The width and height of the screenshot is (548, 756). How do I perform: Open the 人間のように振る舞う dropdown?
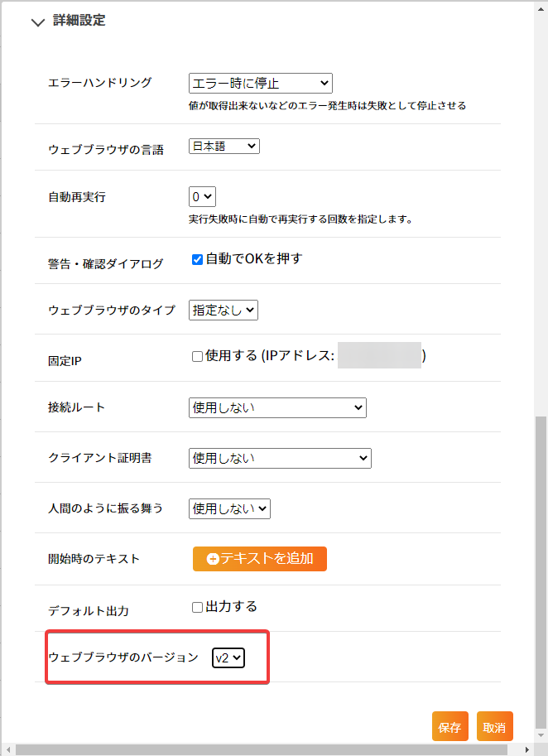tap(229, 508)
